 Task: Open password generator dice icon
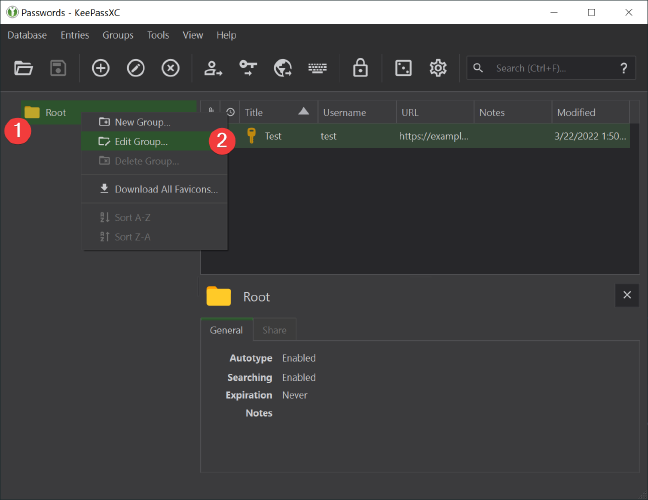point(403,68)
